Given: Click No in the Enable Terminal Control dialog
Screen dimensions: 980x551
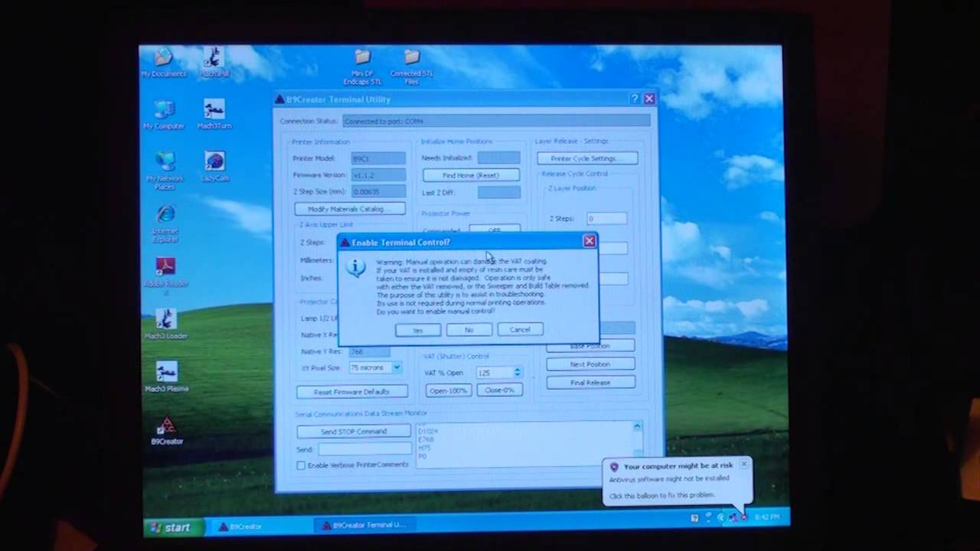Looking at the screenshot, I should click(x=469, y=330).
